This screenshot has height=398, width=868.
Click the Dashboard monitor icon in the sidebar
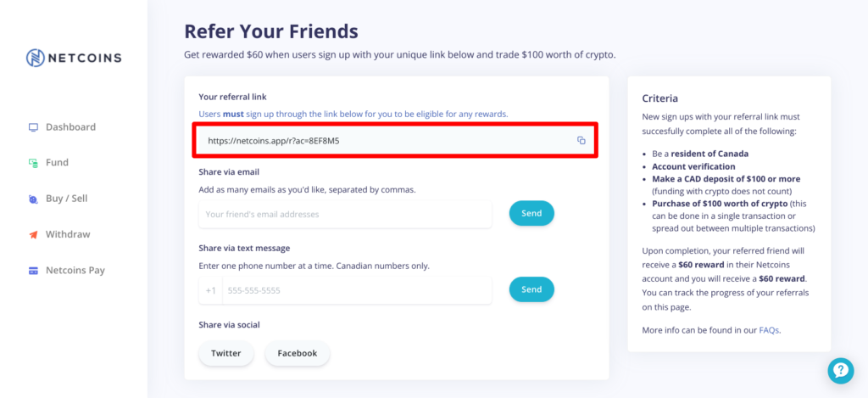(33, 127)
